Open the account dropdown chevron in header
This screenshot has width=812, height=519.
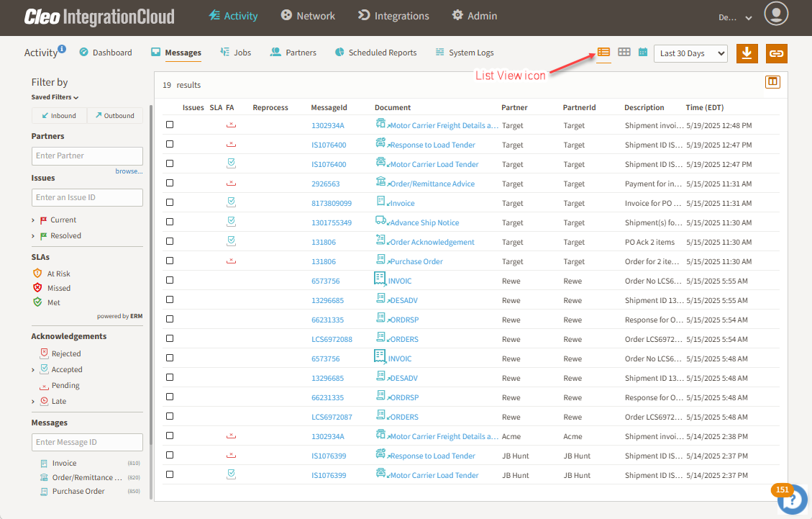pos(748,17)
